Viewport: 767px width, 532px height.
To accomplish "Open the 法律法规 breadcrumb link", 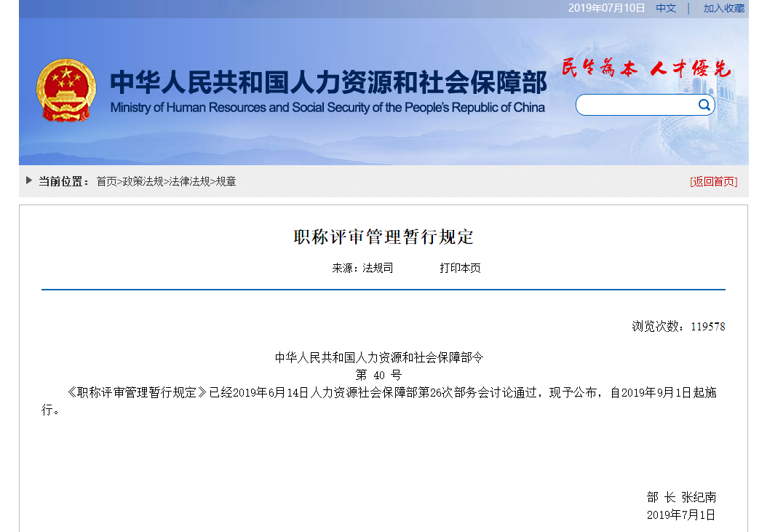I will 189,181.
